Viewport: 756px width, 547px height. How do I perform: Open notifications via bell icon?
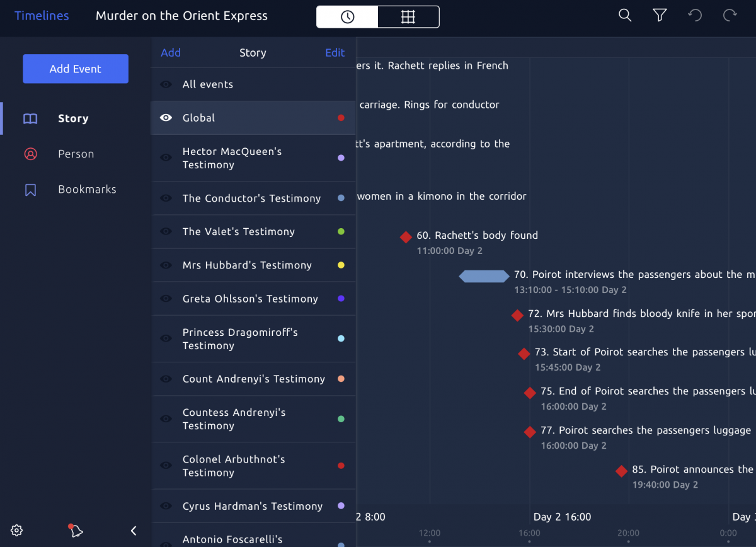click(75, 531)
